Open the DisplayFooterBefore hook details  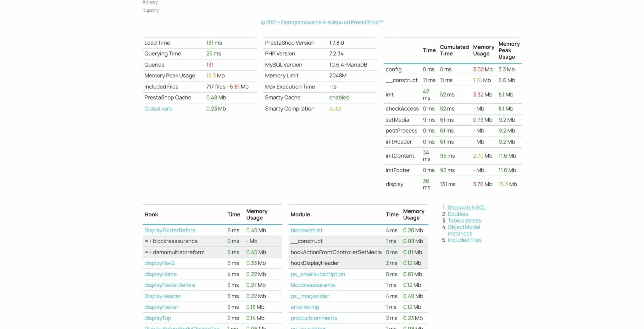[x=170, y=230]
